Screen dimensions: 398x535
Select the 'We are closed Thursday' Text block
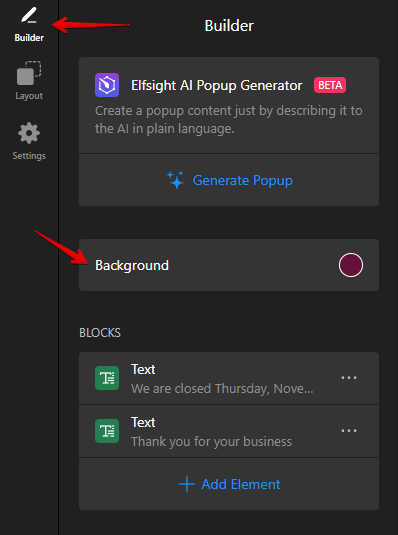click(x=229, y=378)
